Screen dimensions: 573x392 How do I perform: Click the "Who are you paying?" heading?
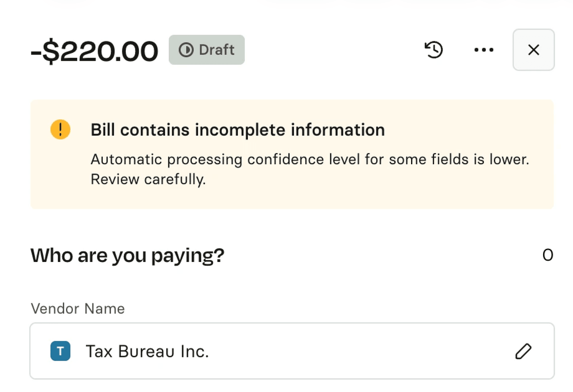click(x=127, y=255)
